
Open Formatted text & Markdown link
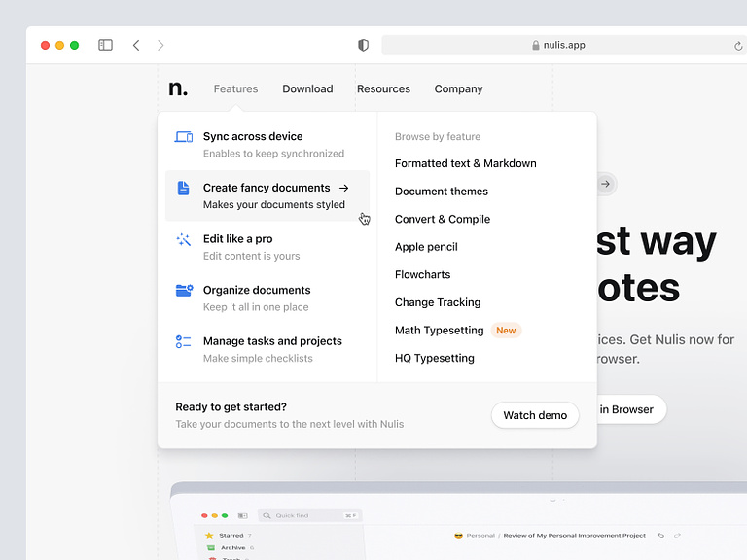465,163
